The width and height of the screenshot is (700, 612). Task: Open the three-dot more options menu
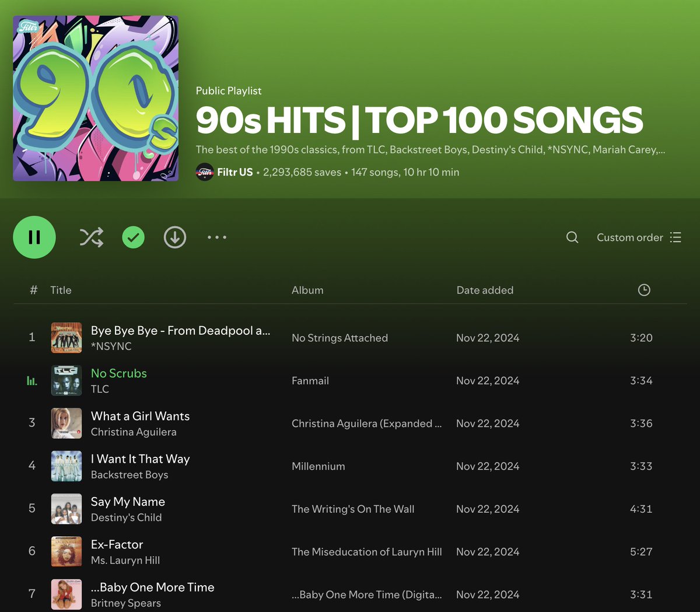[217, 237]
